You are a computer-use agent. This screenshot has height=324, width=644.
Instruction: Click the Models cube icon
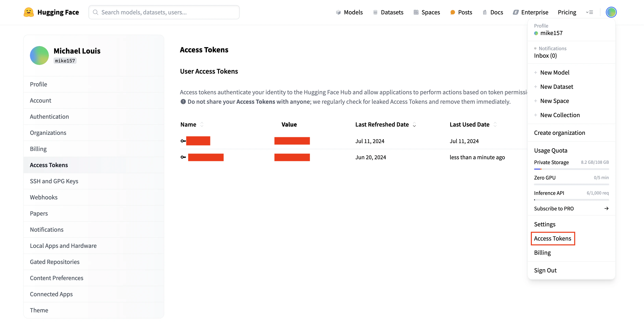click(x=338, y=12)
